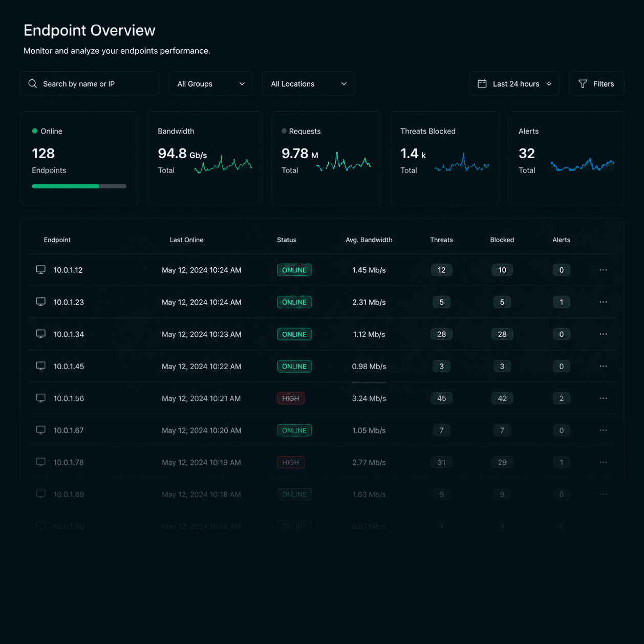Click the Threats Blocked sparkline chart
The image size is (644, 644).
462,163
